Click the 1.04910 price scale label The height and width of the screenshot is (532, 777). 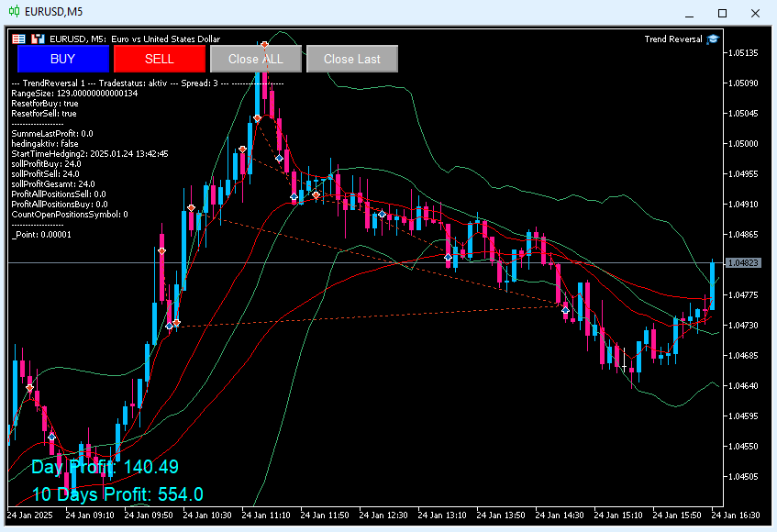pyautogui.click(x=743, y=204)
